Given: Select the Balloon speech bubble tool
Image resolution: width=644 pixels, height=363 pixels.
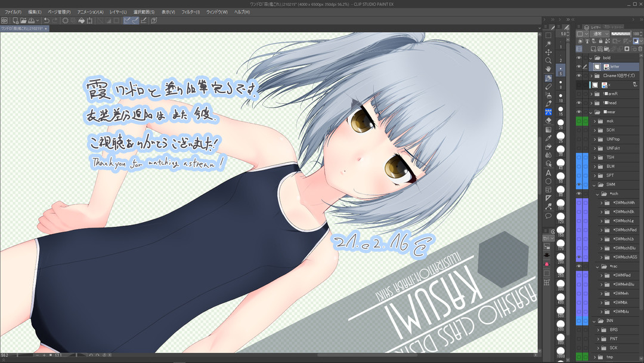Looking at the screenshot, I should 548,216.
